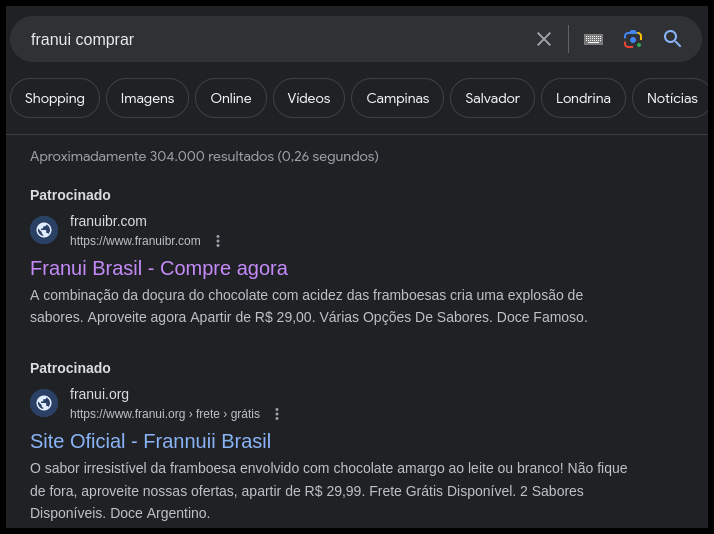
Task: Click the https://www.franuibr.com URL
Action: click(x=135, y=241)
